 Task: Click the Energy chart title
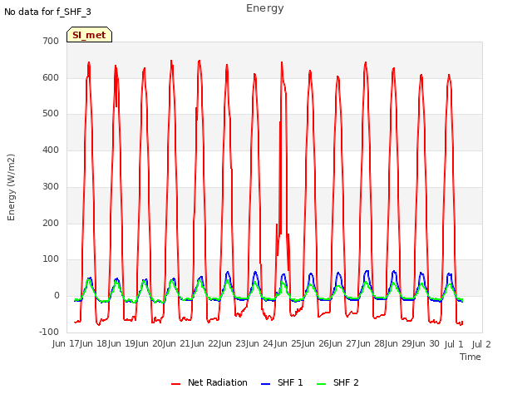265,8
